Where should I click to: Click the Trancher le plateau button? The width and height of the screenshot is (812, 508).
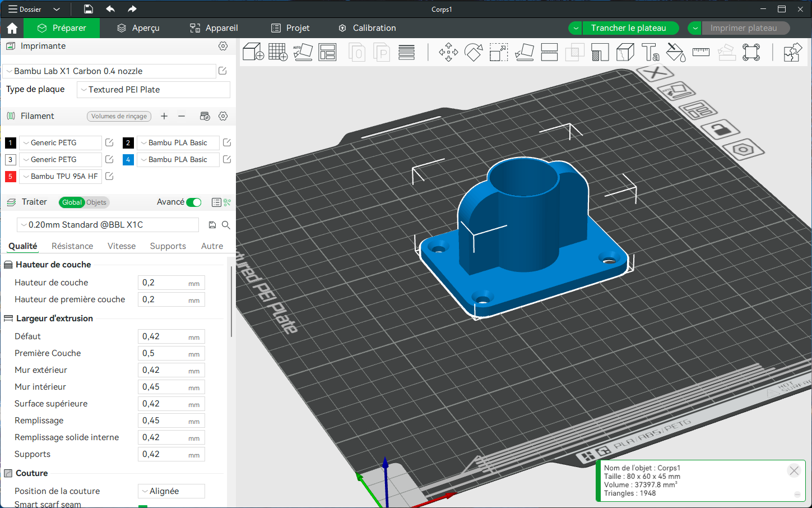[x=628, y=28]
